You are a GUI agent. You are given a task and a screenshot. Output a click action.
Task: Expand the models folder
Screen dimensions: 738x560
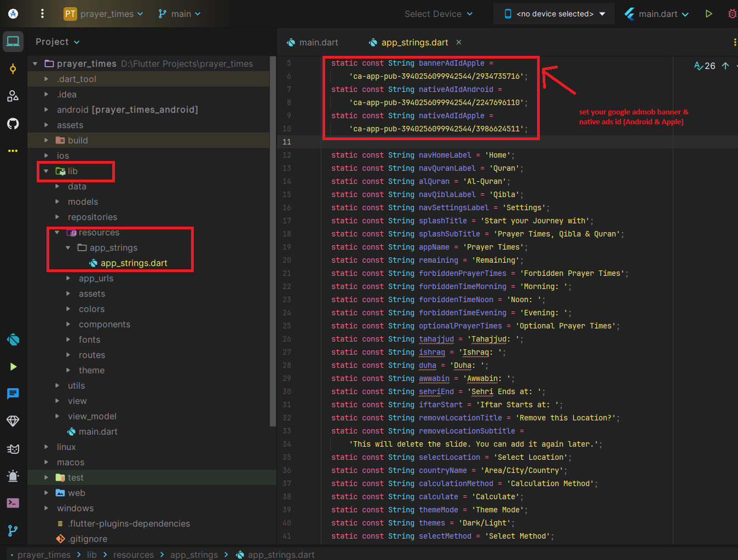[57, 202]
